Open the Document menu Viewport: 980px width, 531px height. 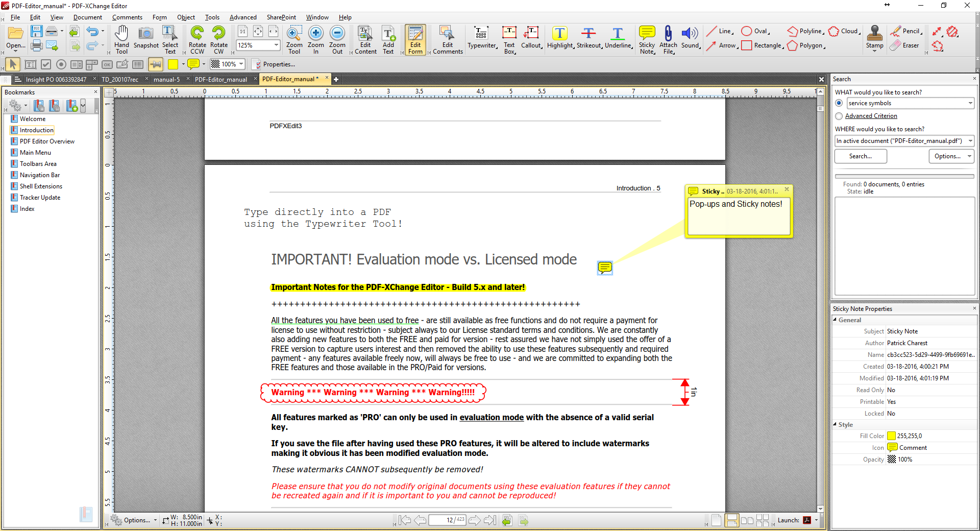(x=87, y=17)
